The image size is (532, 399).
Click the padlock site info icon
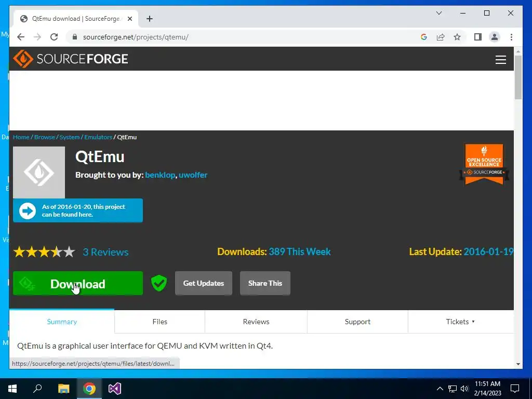tap(75, 37)
